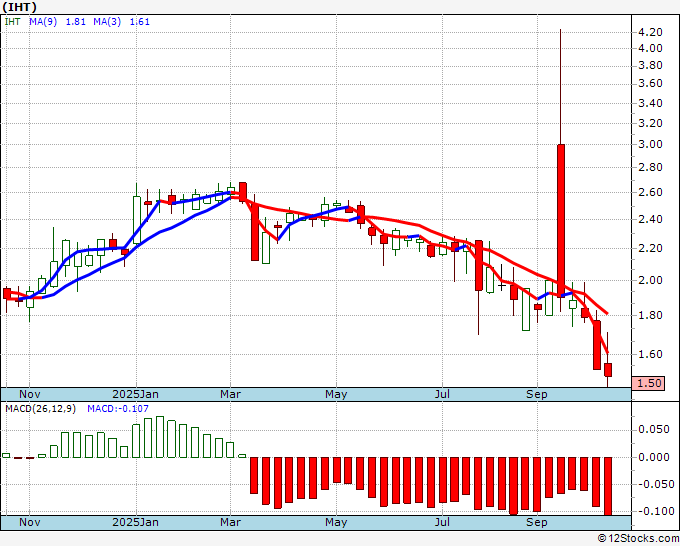Screen dimensions: 680x546
Task: Click the 2.80 price axis label
Action: point(651,167)
